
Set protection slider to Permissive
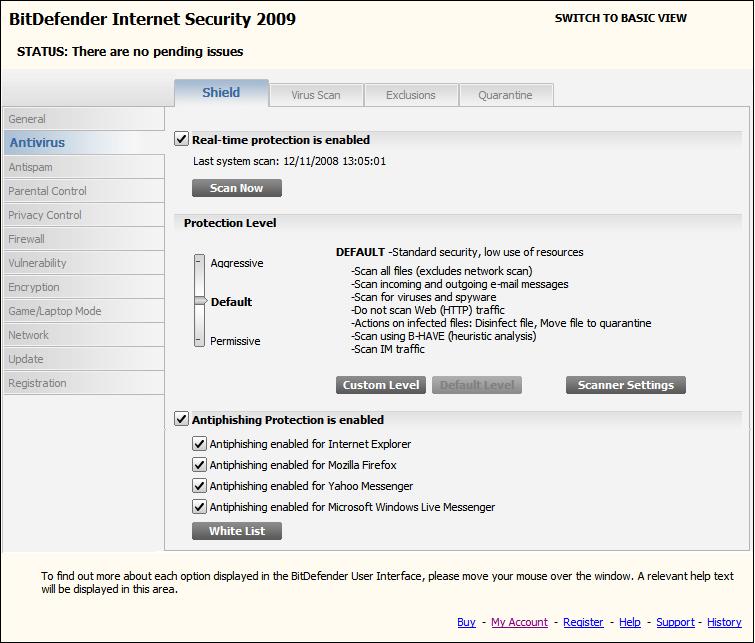199,341
